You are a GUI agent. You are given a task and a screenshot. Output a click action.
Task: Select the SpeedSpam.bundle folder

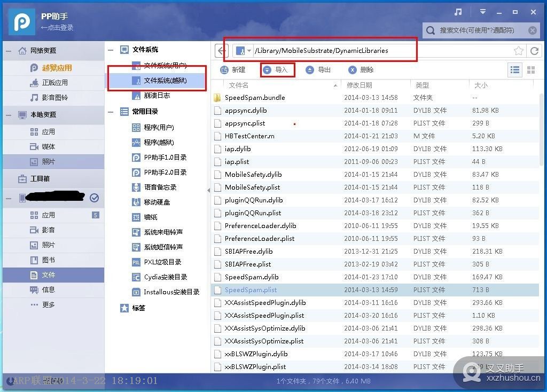(x=376, y=98)
